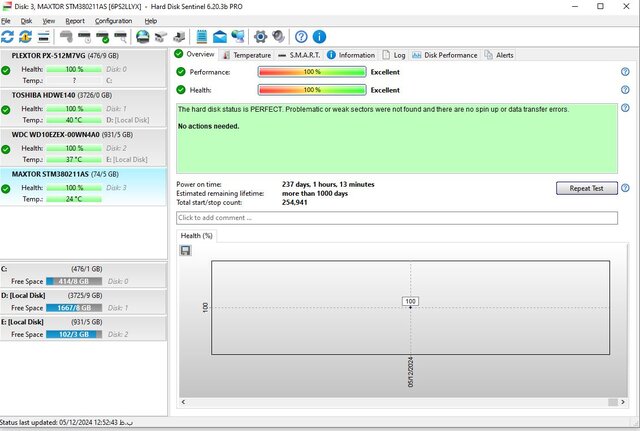Click the blue information icon in toolbar

point(318,37)
